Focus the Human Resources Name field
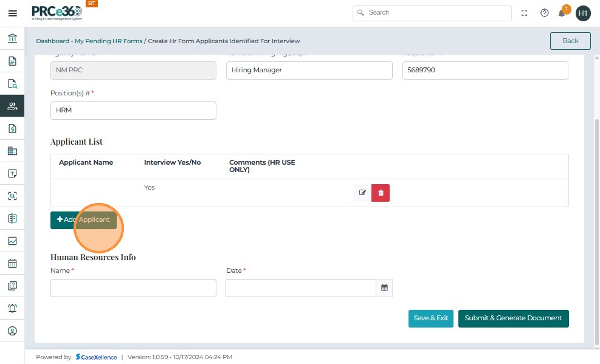 click(x=133, y=288)
